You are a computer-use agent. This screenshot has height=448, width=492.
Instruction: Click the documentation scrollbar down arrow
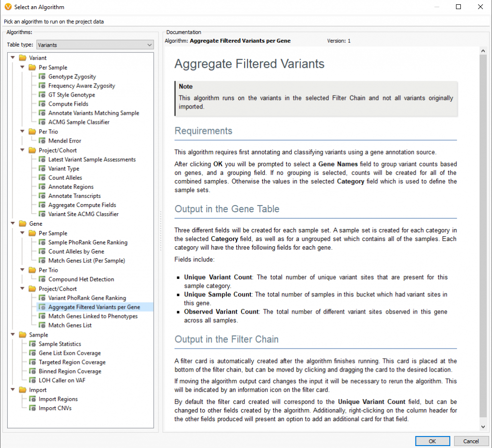pyautogui.click(x=483, y=427)
